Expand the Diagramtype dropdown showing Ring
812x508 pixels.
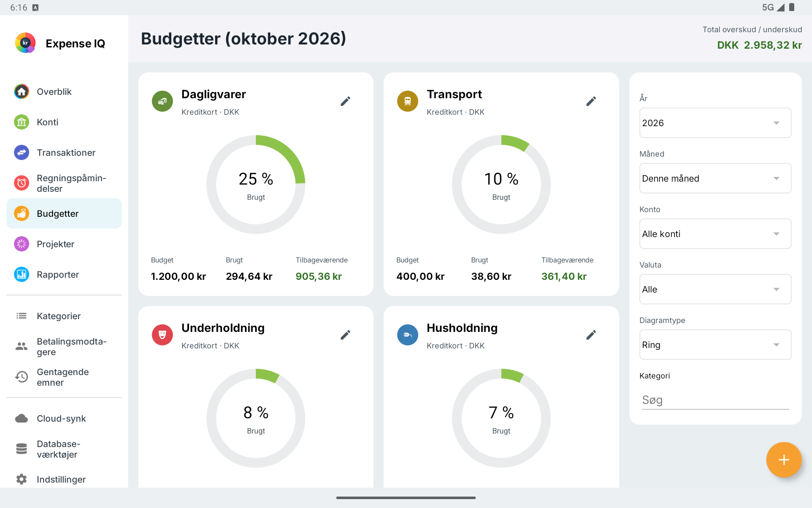click(x=715, y=345)
